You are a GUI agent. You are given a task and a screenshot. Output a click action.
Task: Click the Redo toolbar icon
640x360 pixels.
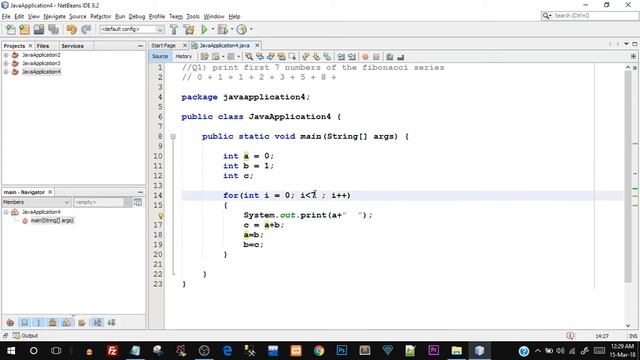coord(86,29)
